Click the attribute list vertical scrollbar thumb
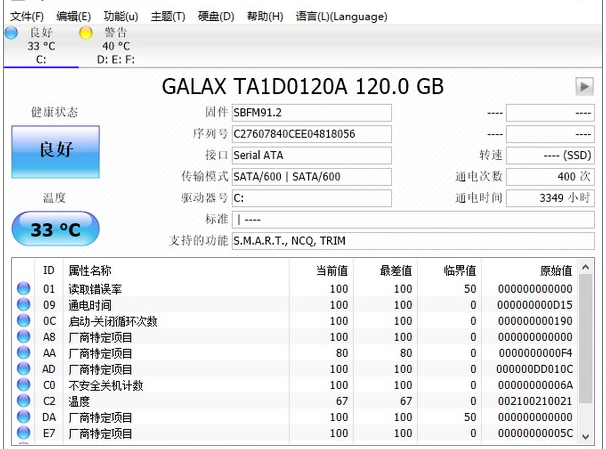Viewport: 606px width, 449px height. coord(586,339)
